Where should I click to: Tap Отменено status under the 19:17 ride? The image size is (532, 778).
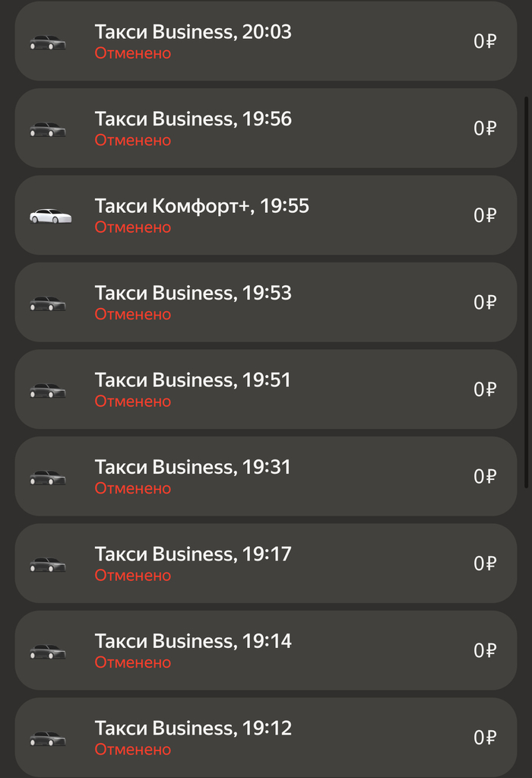click(133, 576)
